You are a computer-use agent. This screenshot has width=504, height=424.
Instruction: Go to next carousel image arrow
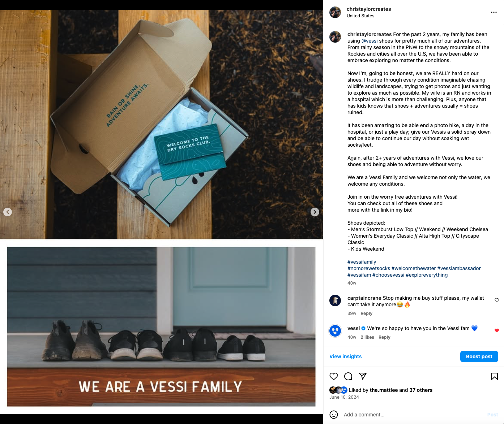[315, 212]
